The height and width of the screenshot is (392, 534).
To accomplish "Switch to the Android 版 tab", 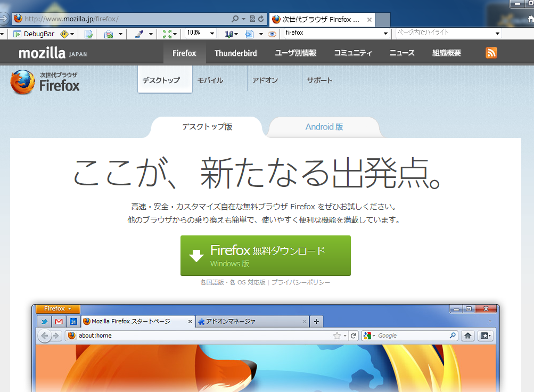I will coord(324,127).
